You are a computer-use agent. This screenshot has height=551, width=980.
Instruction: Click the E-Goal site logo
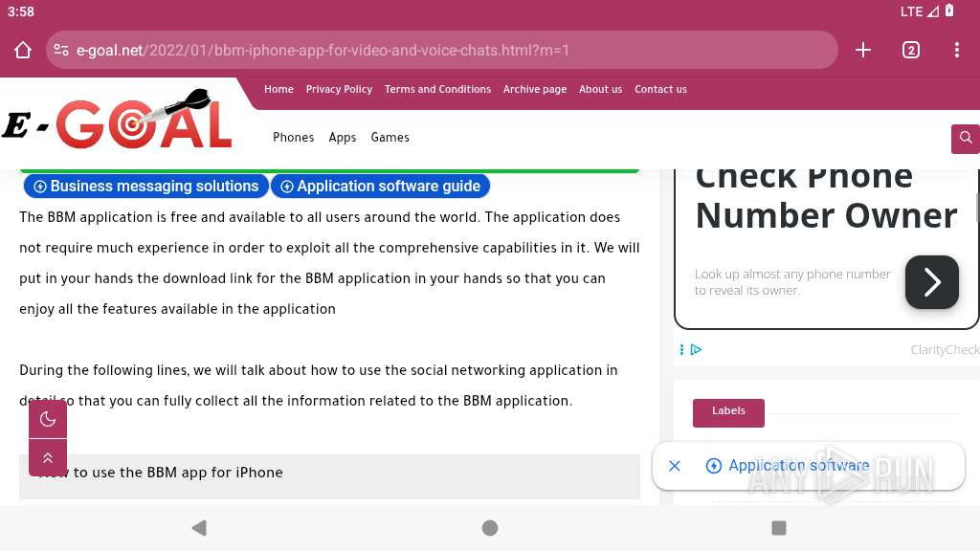pos(117,121)
